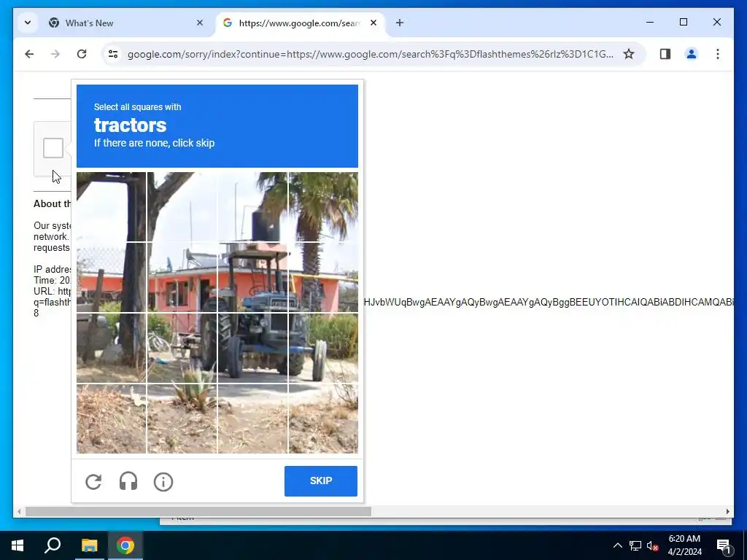Click the horizontal scrollbar thumb

click(x=198, y=511)
